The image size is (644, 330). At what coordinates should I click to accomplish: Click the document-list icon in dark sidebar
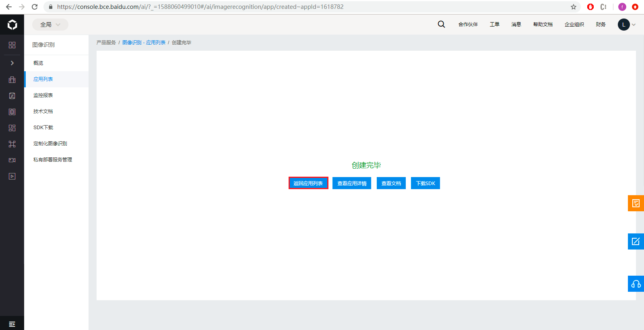(12, 96)
